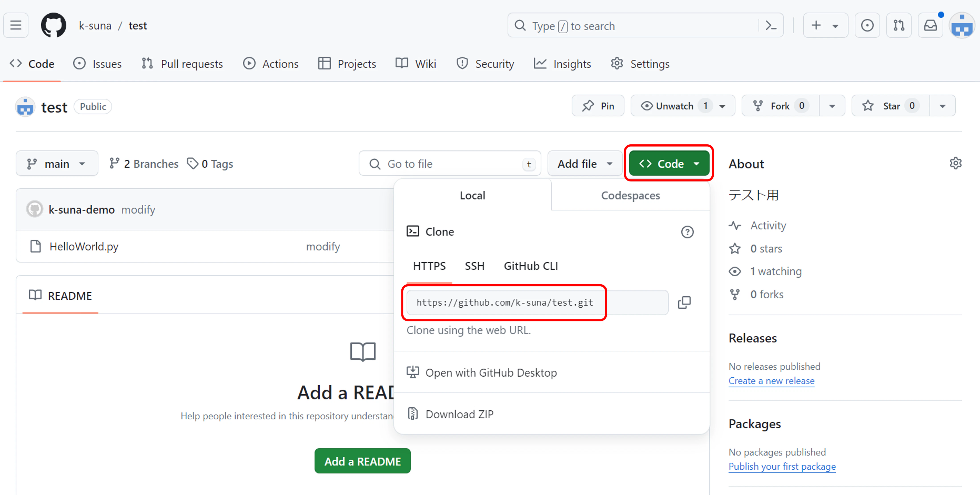Screen dimensions: 980x495
Task: Focus the Type / to search field
Action: 645,25
